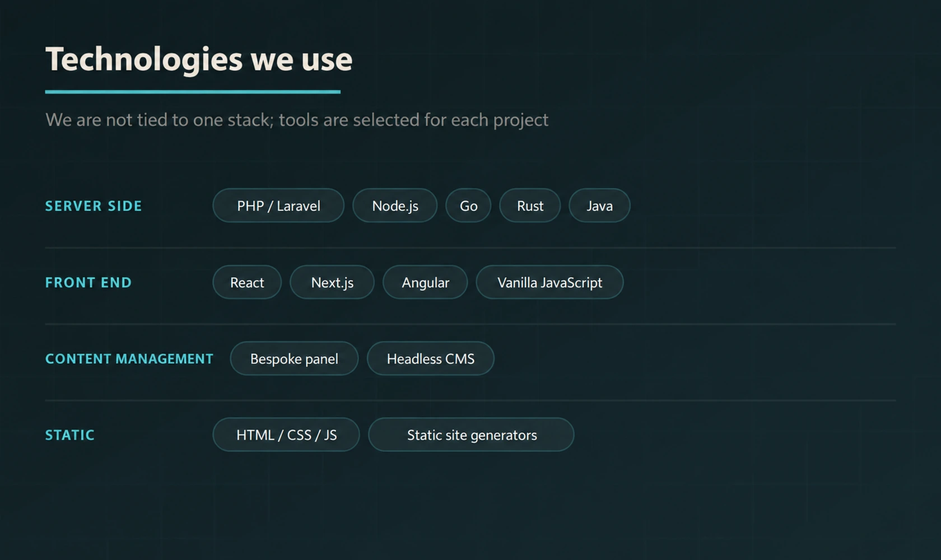The height and width of the screenshot is (560, 941).
Task: Click the PHP / Laravel pill
Action: point(278,206)
